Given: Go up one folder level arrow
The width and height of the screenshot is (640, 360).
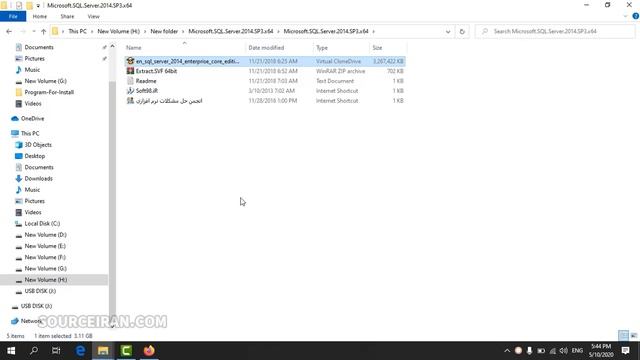Looking at the screenshot, I should (43, 31).
